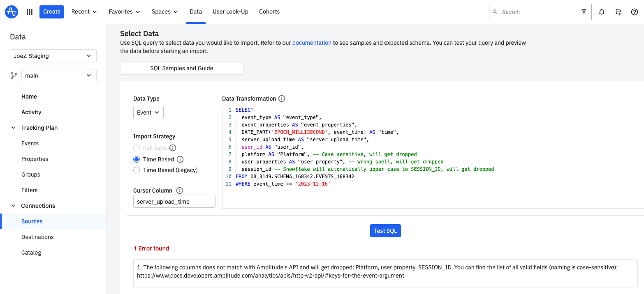Image resolution: width=644 pixels, height=294 pixels.
Task: Select the Time Based (Legacy) radio option
Action: tap(137, 170)
